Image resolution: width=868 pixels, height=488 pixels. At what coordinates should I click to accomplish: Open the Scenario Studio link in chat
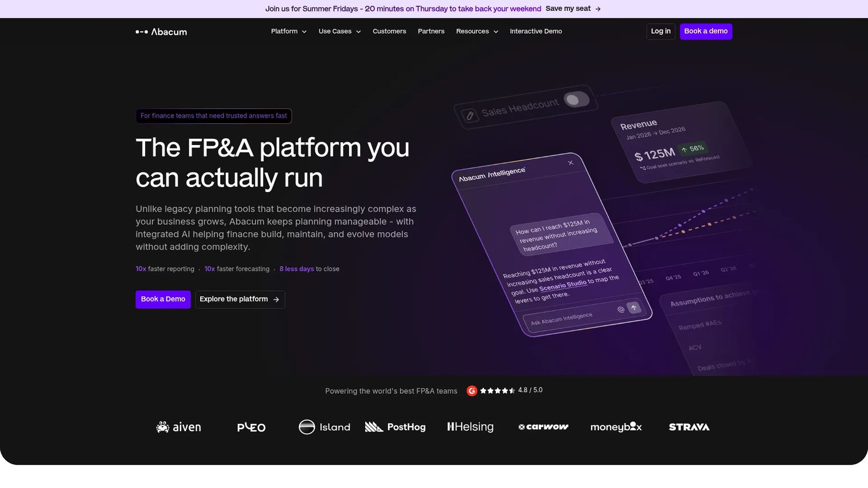(563, 286)
